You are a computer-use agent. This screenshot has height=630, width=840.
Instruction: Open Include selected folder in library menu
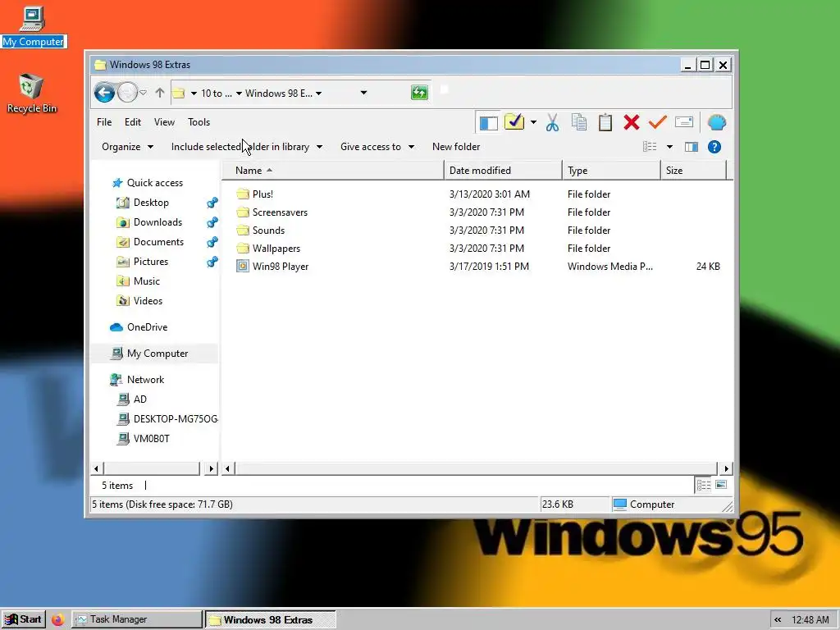[x=246, y=147]
